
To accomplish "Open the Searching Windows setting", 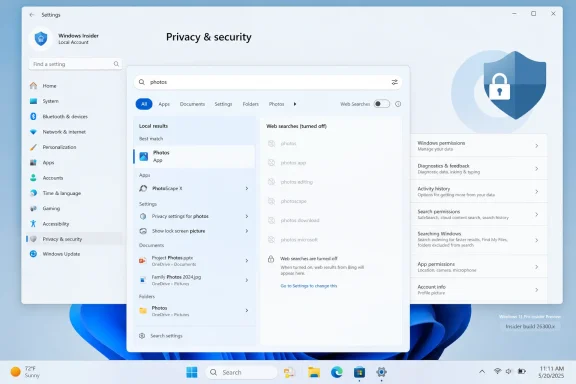I will click(479, 240).
